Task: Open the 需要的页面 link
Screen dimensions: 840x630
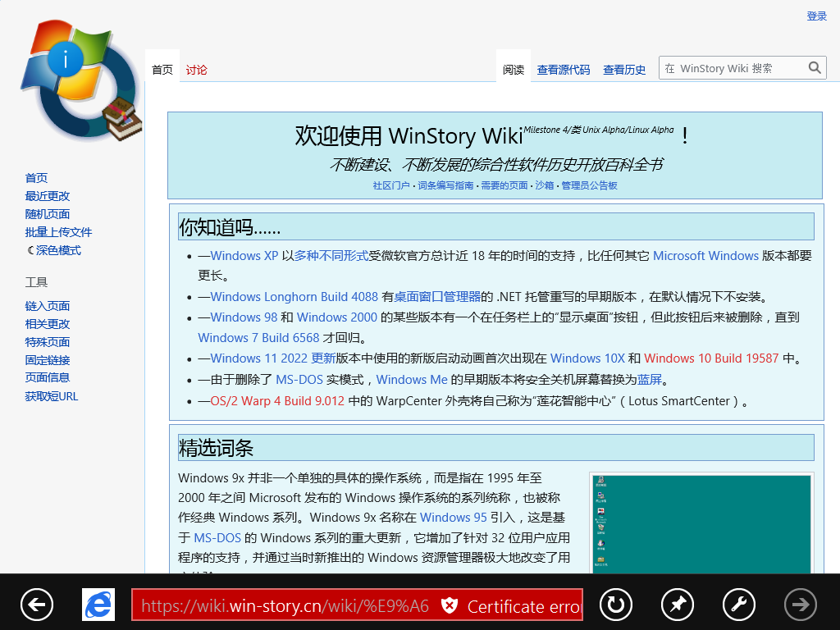Action: tap(504, 185)
